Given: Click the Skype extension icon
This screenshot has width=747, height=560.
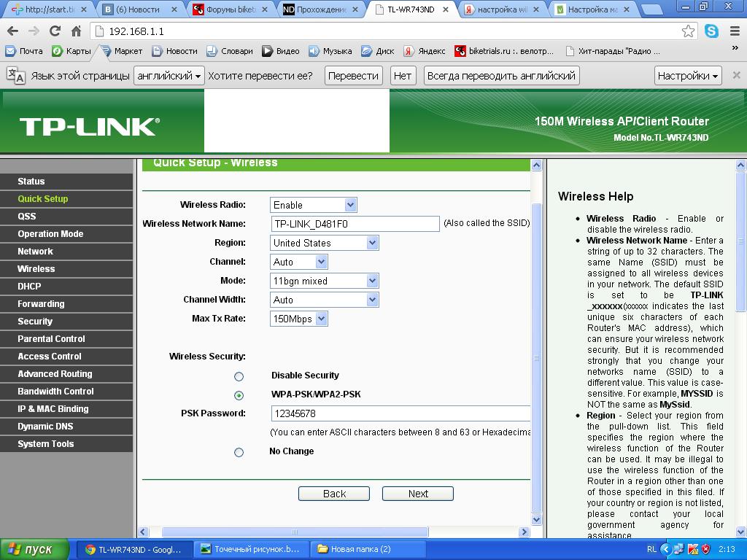Looking at the screenshot, I should pyautogui.click(x=711, y=31).
